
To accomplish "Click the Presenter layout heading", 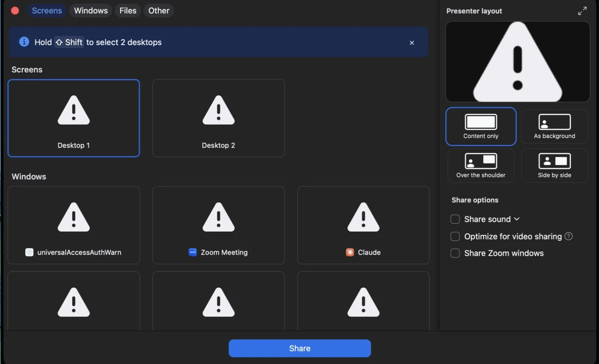I will pos(474,11).
